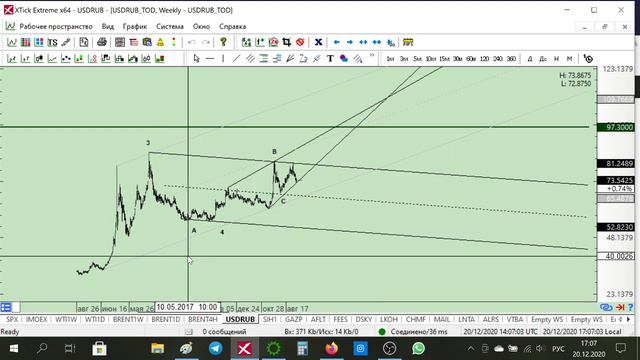Switch to the IMOEX tab

(36, 319)
